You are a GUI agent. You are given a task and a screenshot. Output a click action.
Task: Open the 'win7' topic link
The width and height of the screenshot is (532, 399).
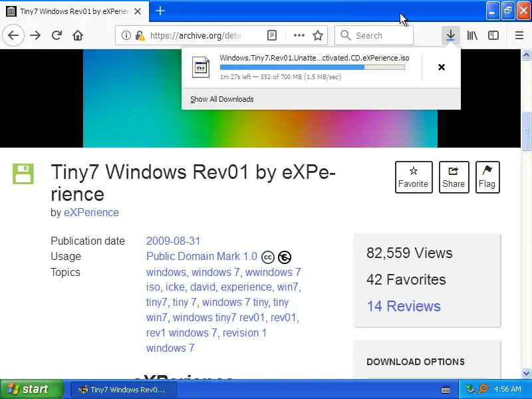[x=287, y=287]
